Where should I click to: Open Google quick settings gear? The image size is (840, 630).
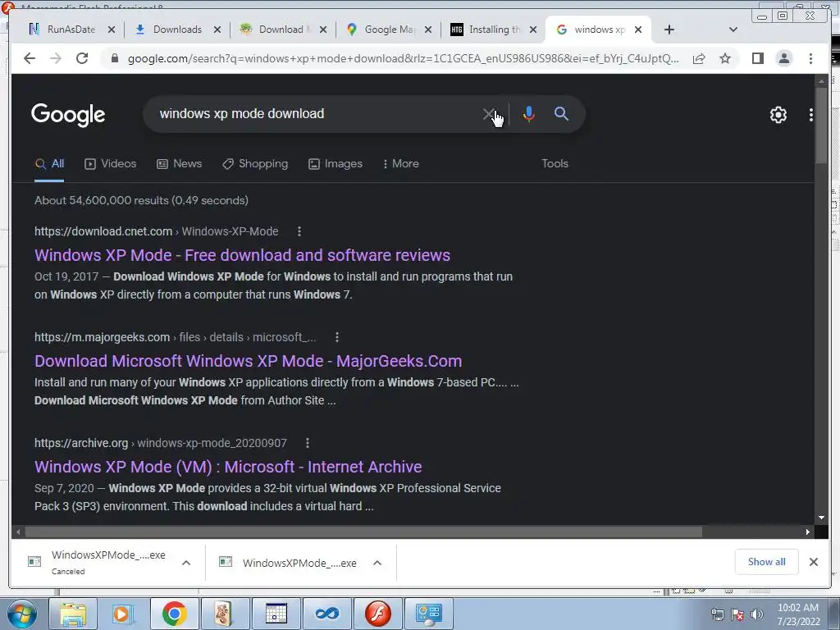coord(778,115)
